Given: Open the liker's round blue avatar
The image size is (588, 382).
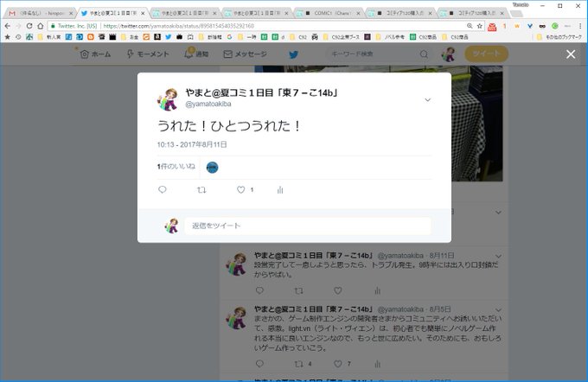Looking at the screenshot, I should [x=212, y=167].
